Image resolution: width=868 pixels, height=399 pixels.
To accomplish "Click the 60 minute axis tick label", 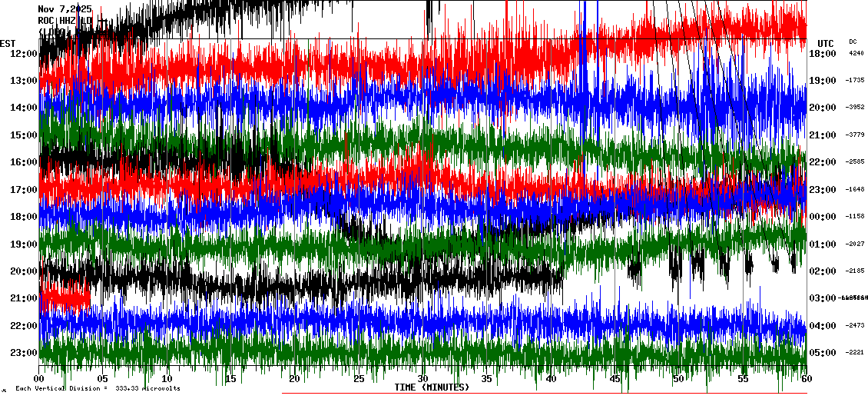I will point(805,379).
